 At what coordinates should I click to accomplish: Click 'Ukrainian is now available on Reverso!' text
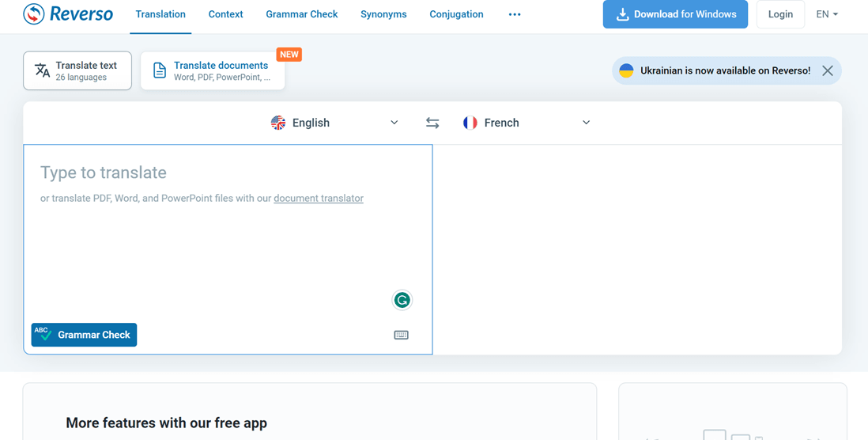pyautogui.click(x=725, y=70)
